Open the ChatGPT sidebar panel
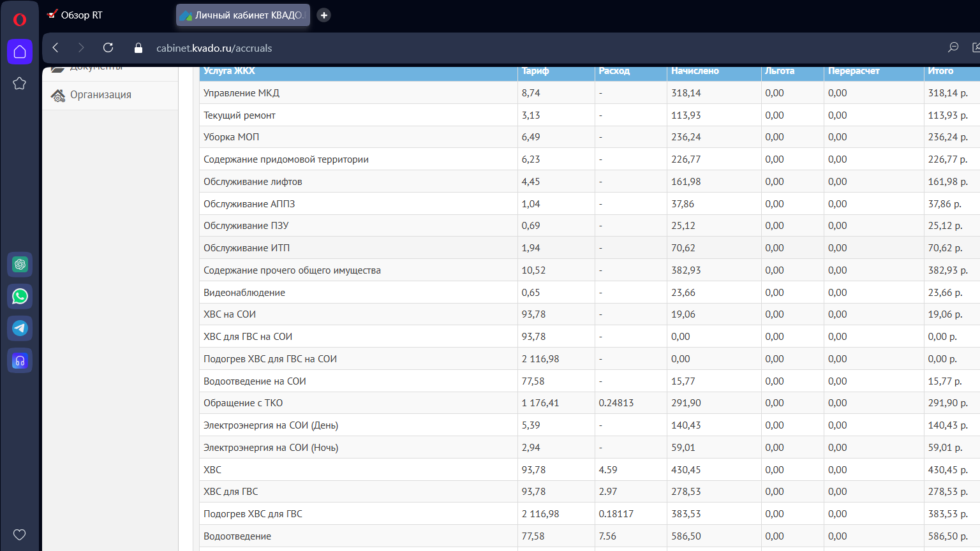 (20, 264)
